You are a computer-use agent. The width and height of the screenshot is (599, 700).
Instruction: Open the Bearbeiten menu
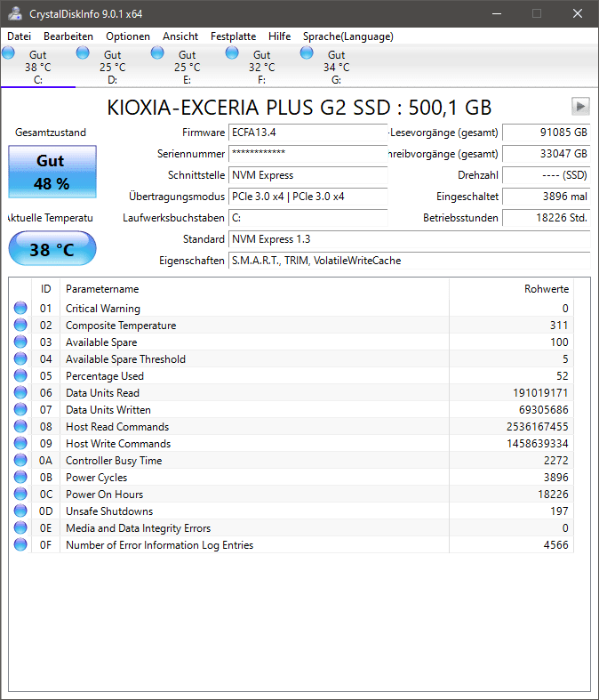pyautogui.click(x=68, y=36)
